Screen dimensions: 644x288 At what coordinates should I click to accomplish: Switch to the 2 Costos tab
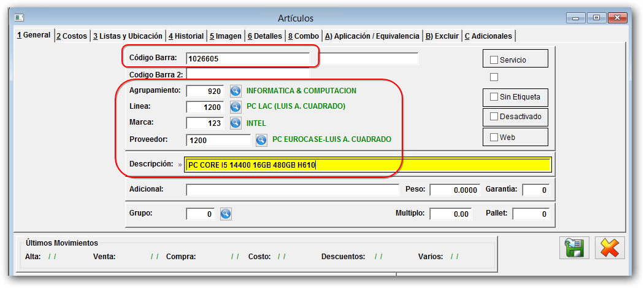72,36
